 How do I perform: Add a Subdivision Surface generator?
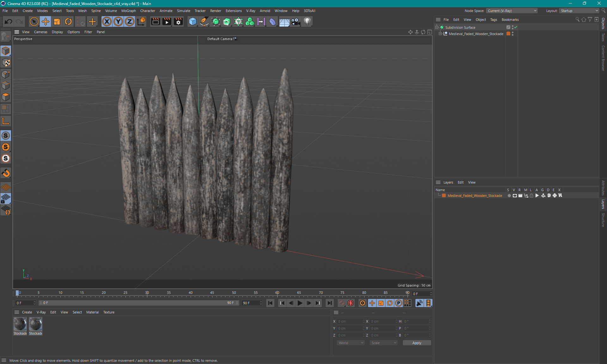(x=216, y=21)
